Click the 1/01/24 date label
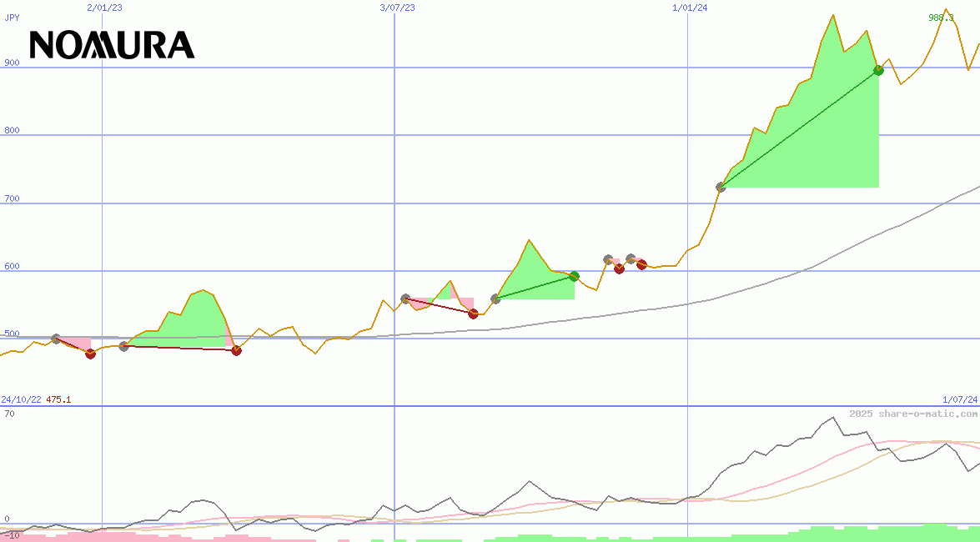980x542 pixels. [x=690, y=8]
